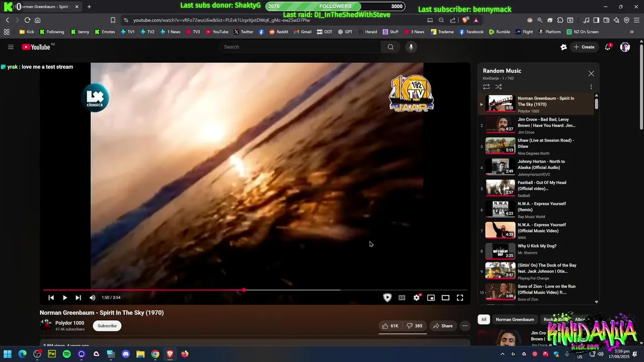Select Sons of Zion - Love on the Run
Screen dimensions: 644x362
point(536,293)
